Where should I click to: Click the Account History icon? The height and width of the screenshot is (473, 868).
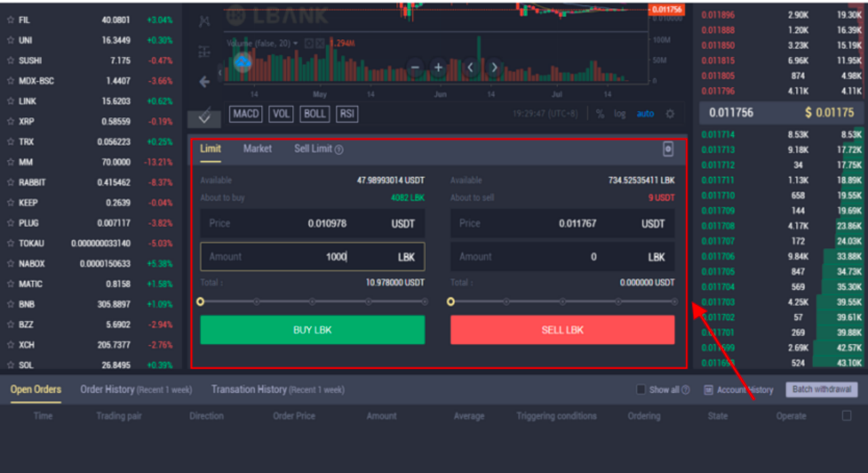click(708, 390)
